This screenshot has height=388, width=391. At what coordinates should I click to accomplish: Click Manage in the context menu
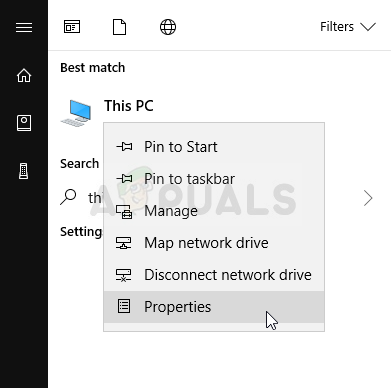214,211
